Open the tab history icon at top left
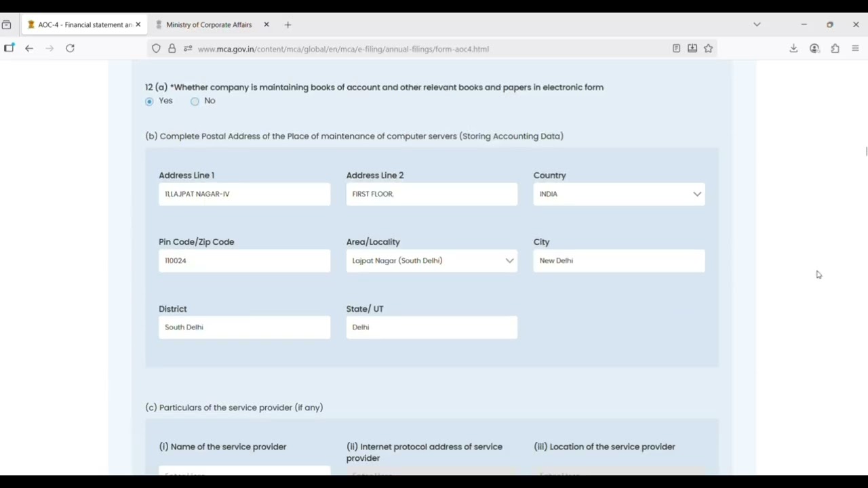The width and height of the screenshot is (868, 488). tap(6, 24)
